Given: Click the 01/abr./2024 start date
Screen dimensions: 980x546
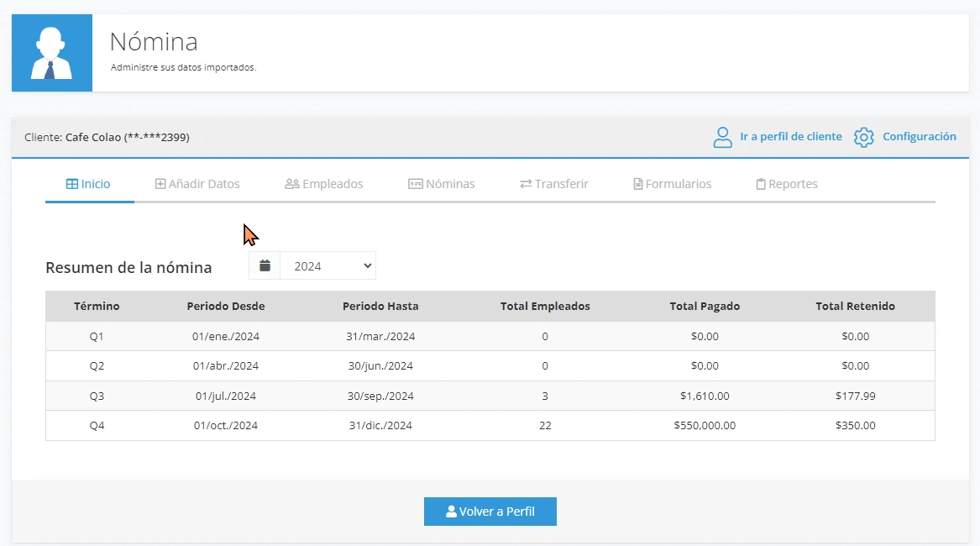Looking at the screenshot, I should pyautogui.click(x=226, y=366).
